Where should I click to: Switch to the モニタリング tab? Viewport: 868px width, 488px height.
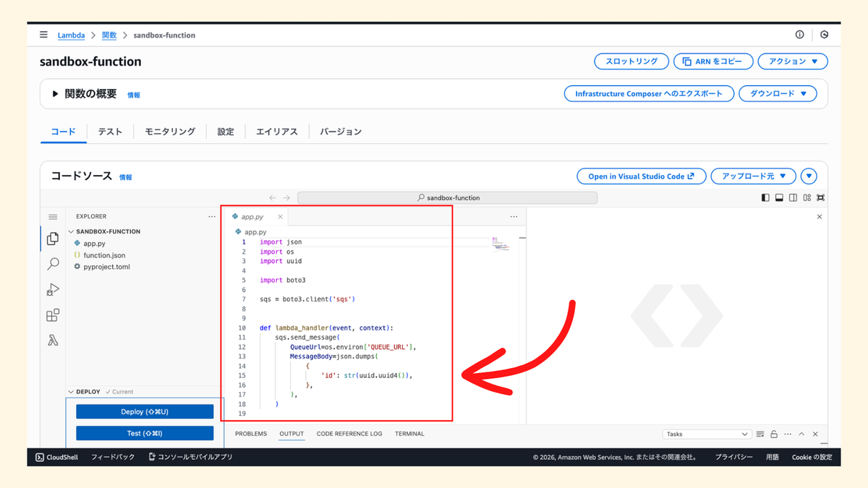[x=170, y=132]
